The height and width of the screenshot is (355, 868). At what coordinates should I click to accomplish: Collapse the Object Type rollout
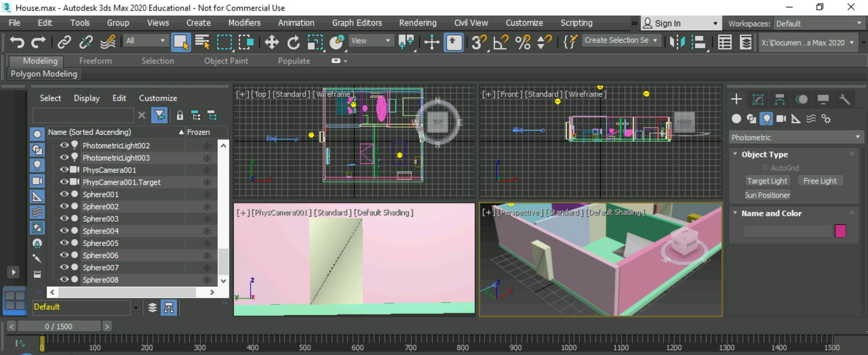tap(735, 154)
